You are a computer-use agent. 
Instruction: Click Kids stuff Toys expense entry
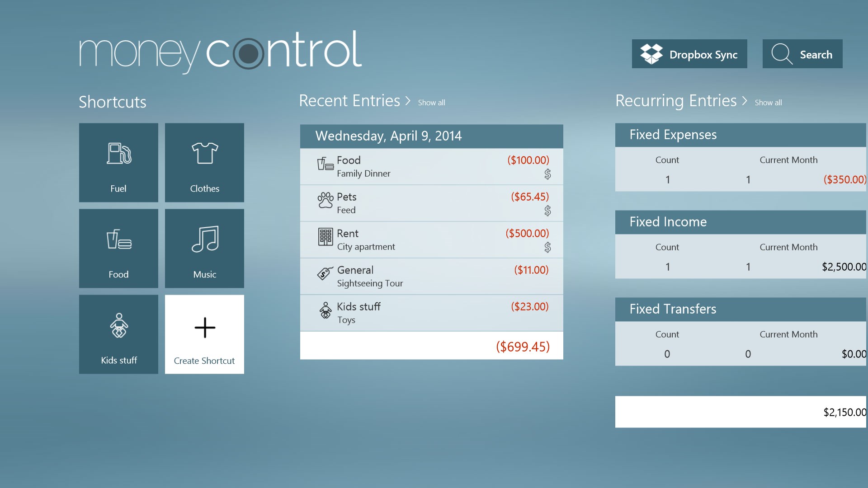tap(431, 312)
